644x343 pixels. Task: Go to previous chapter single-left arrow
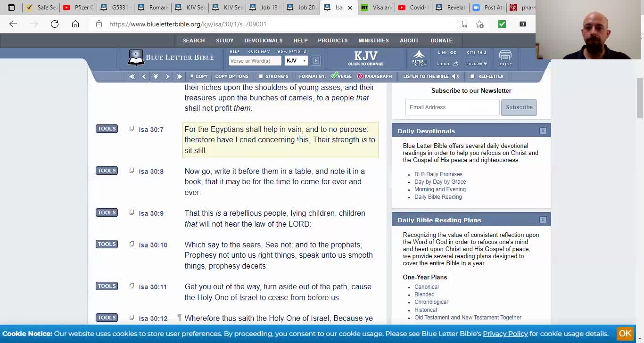(144, 76)
